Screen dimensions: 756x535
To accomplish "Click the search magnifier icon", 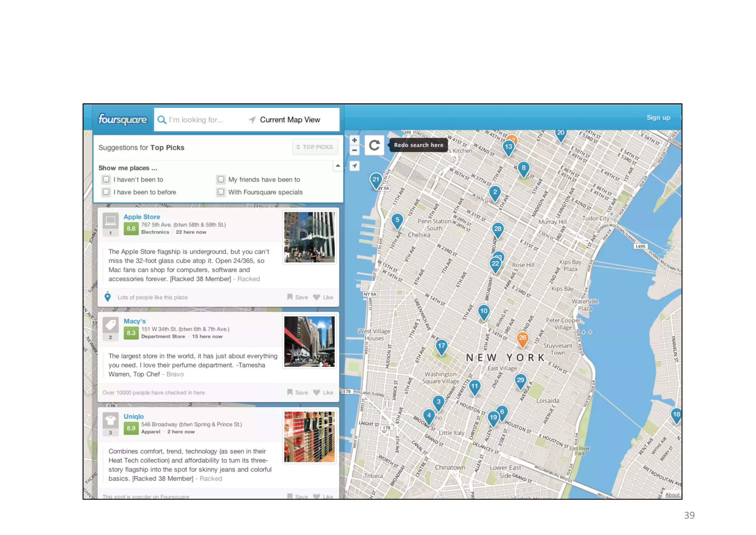I will click(x=162, y=120).
